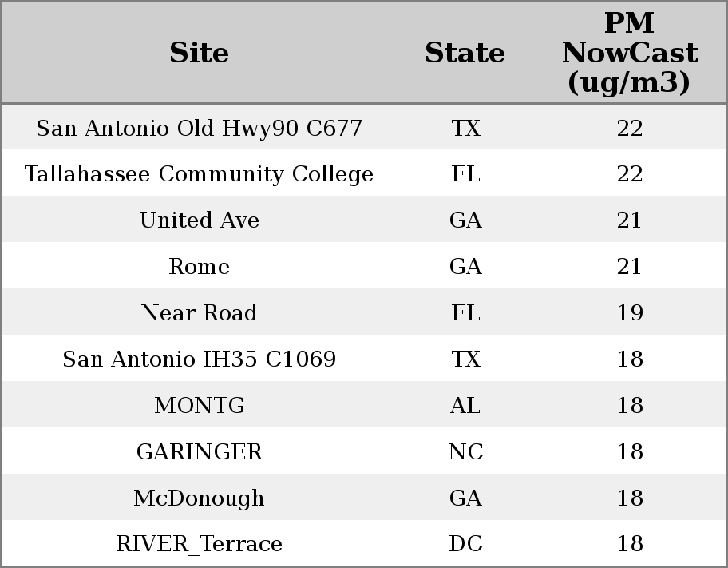Click the 19 PM NowCast value
The height and width of the screenshot is (568, 728).
(630, 312)
